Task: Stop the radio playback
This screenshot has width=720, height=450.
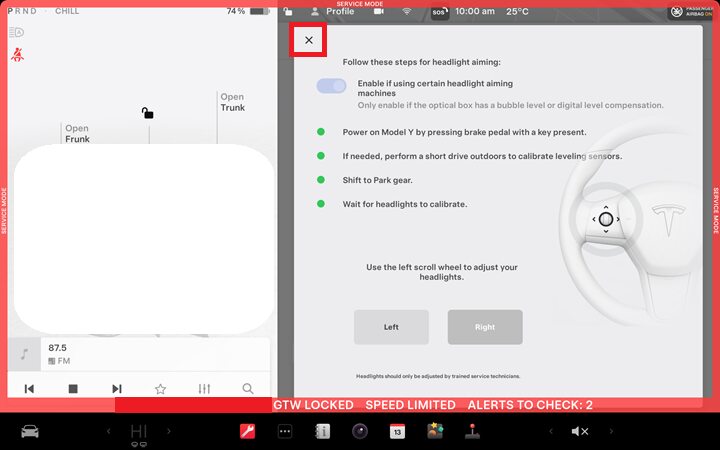Action: pyautogui.click(x=73, y=389)
